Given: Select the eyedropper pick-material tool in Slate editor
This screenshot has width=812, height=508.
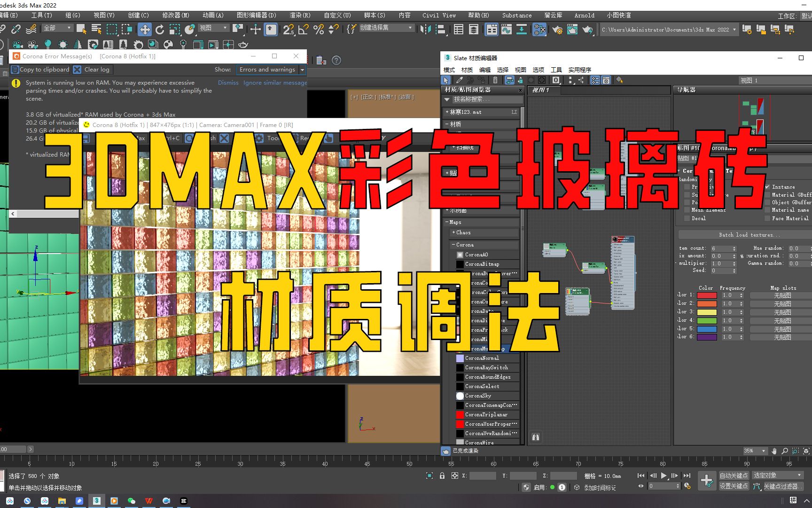Looking at the screenshot, I should [459, 81].
